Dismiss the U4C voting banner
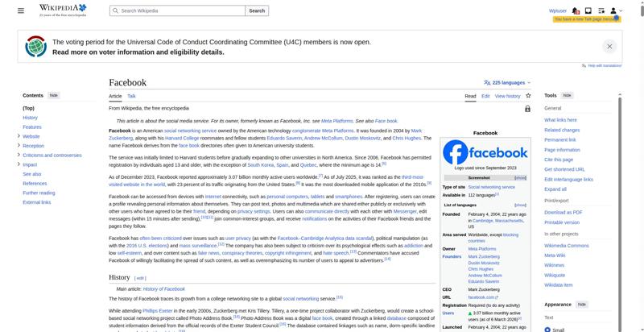 (609, 47)
